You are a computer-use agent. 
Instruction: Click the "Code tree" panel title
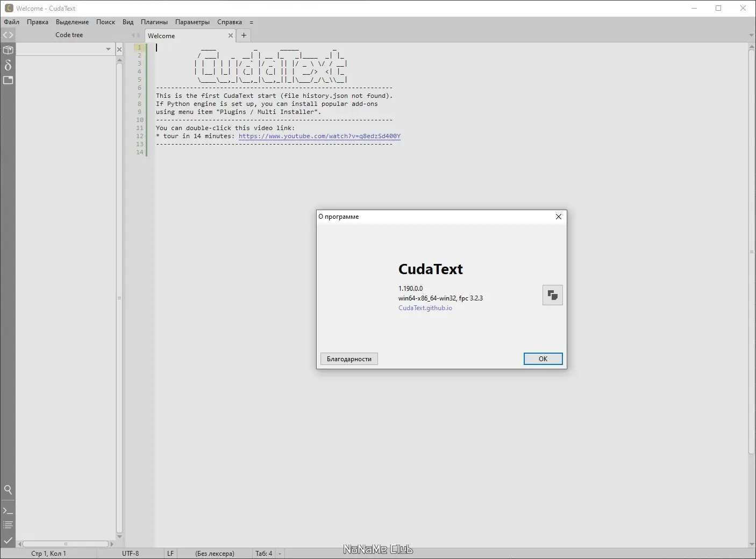[69, 35]
